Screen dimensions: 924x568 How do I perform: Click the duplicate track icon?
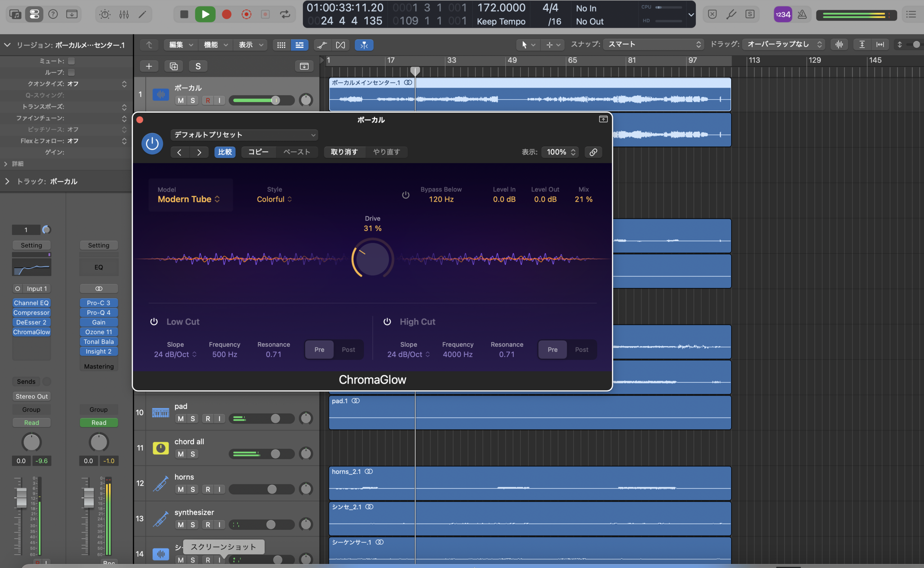(174, 66)
